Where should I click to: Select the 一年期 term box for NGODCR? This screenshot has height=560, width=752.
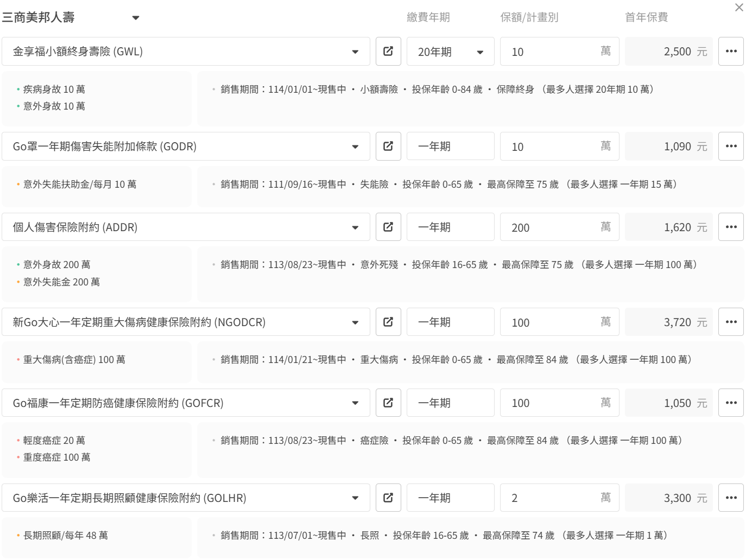click(x=450, y=322)
